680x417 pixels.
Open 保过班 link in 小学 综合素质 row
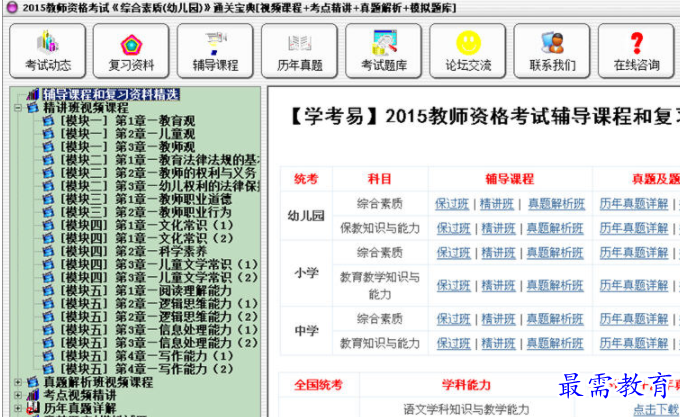pos(454,253)
